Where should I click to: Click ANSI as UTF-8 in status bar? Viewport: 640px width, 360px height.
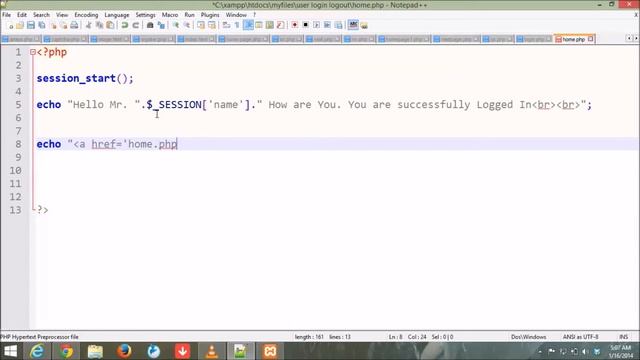click(x=580, y=337)
